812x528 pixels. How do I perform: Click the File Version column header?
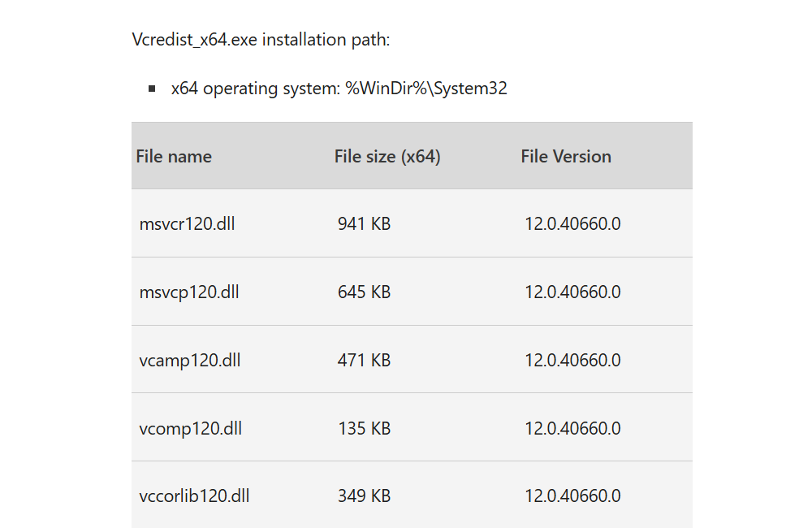(566, 157)
